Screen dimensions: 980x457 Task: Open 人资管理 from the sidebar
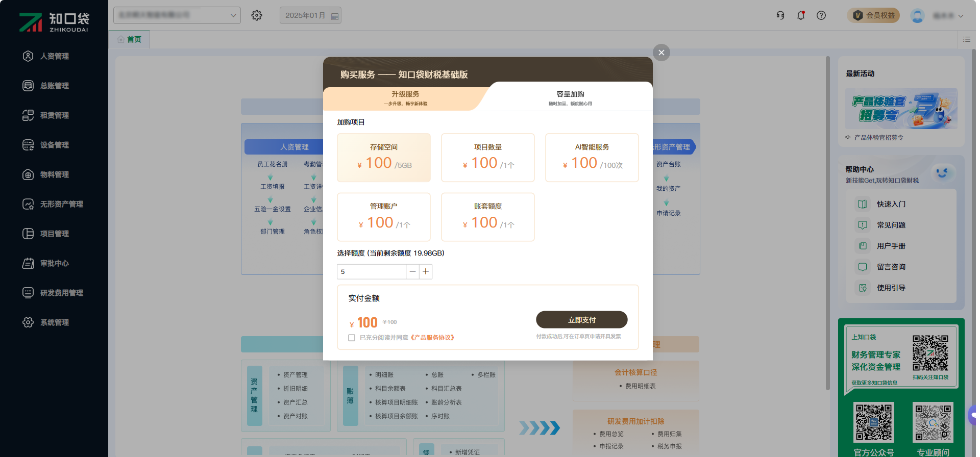click(54, 56)
